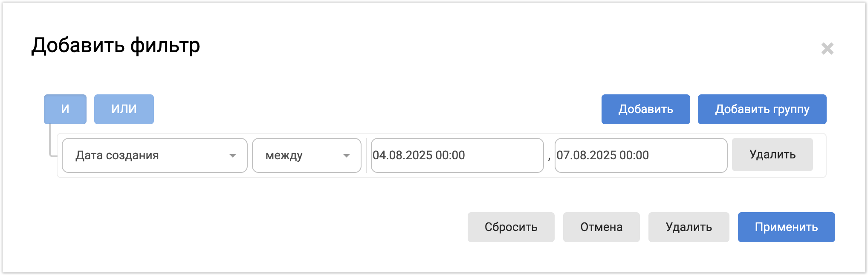Image resolution: width=868 pixels, height=275 pixels.
Task: Focus the start date field 04.08.2025 00:00
Action: click(457, 155)
